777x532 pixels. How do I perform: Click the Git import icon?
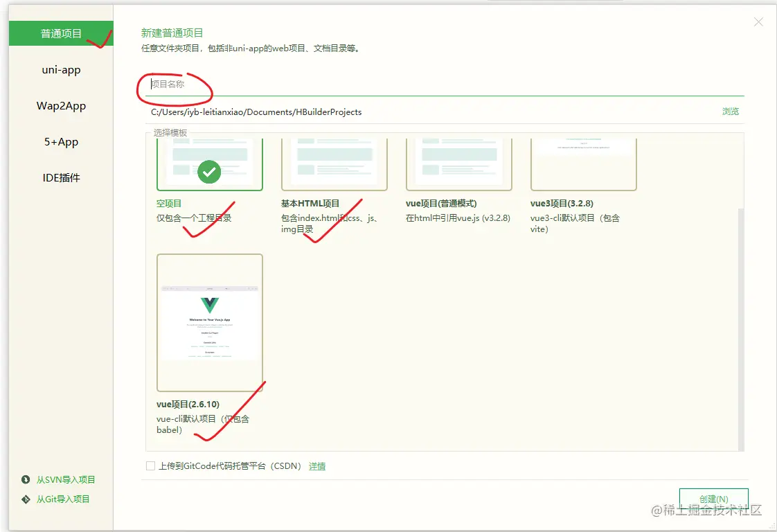pyautogui.click(x=26, y=499)
